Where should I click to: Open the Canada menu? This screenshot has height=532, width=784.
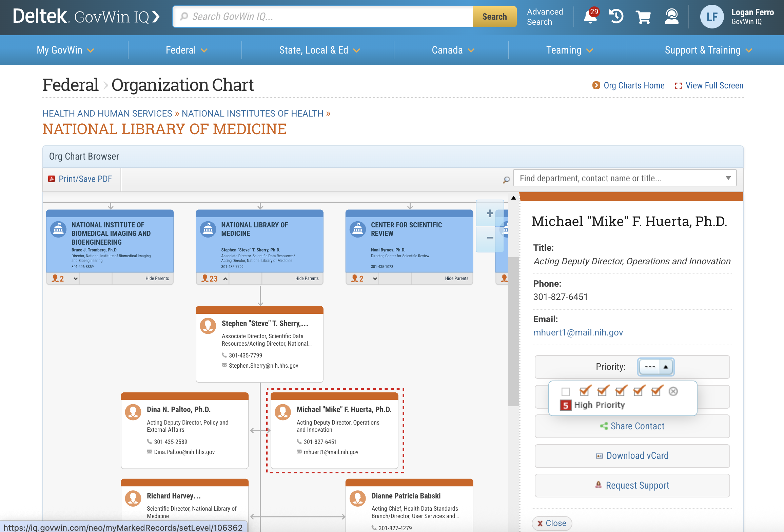[x=453, y=50]
